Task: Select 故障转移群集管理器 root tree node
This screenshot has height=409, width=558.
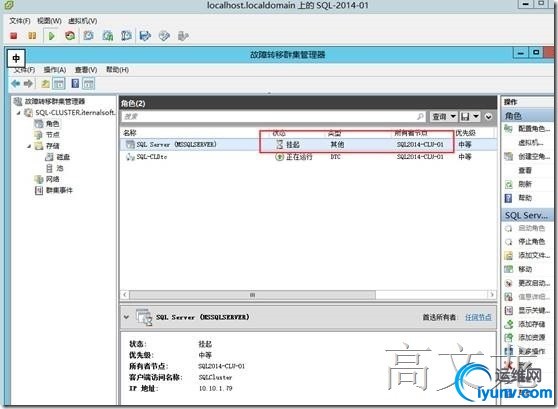Action: [55, 101]
